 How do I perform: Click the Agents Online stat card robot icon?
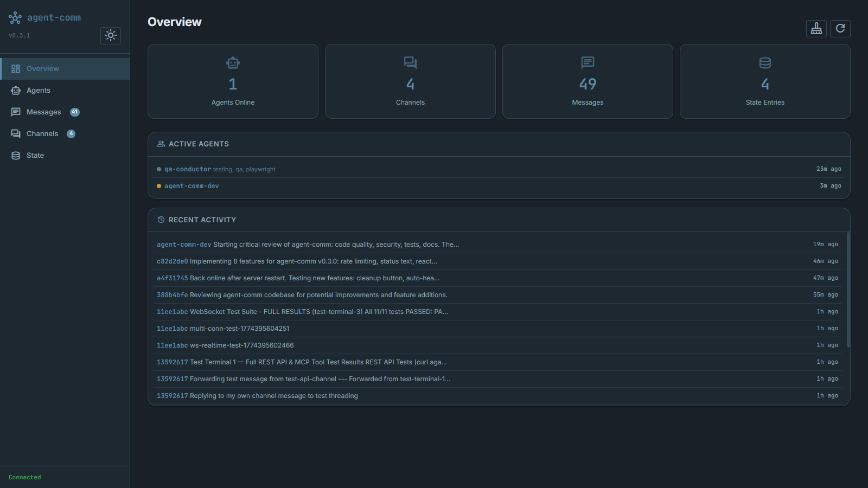[233, 62]
